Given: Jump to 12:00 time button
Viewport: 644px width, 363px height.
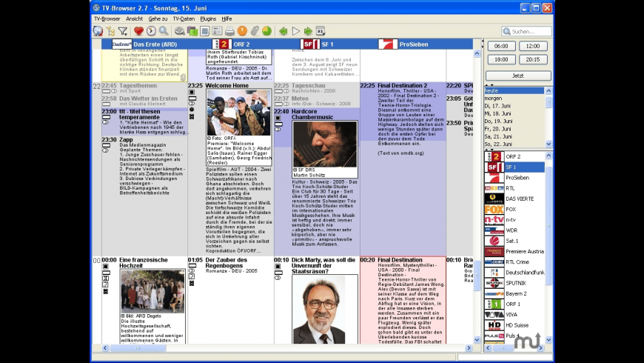Looking at the screenshot, I should coord(533,46).
